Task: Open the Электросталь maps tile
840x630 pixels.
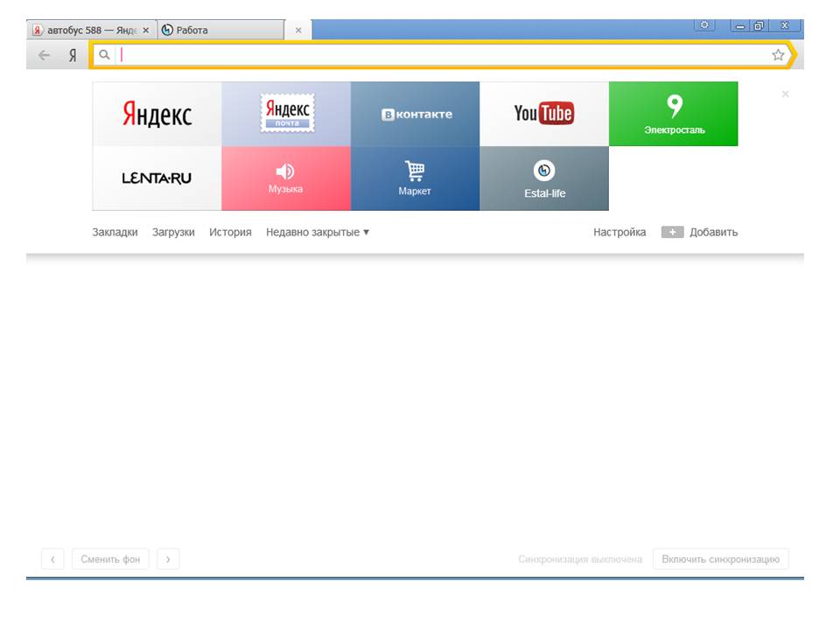Action: point(674,114)
